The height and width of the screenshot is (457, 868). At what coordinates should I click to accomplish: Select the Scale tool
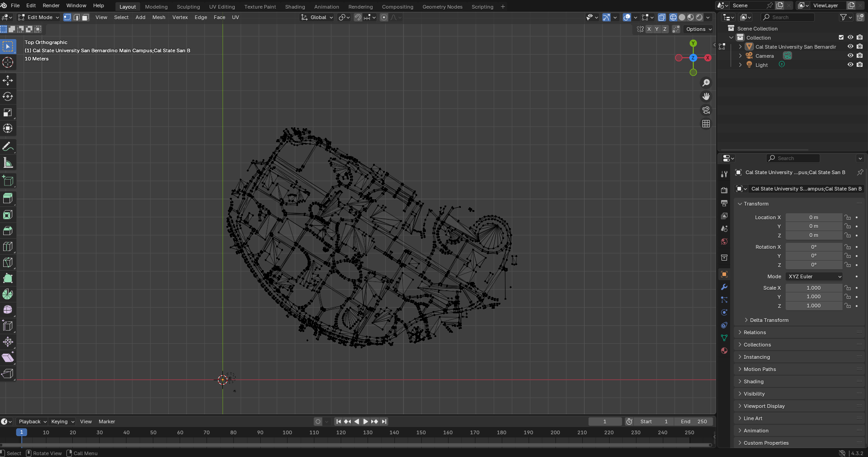[8, 112]
